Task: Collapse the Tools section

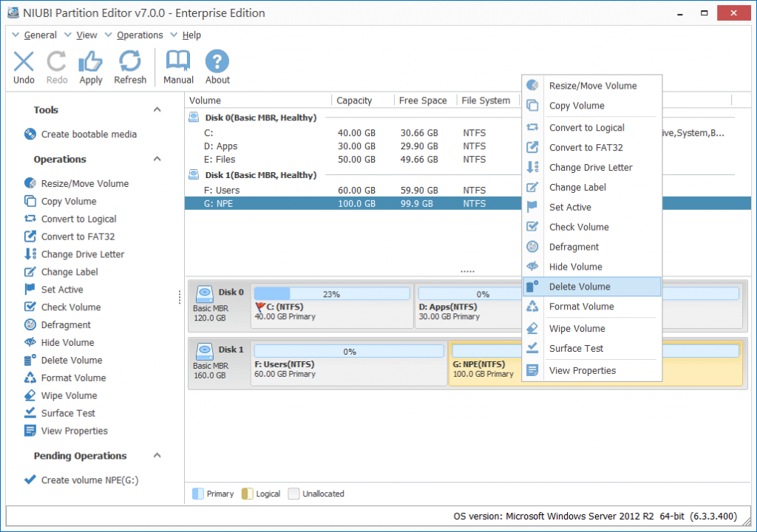Action: tap(155, 109)
